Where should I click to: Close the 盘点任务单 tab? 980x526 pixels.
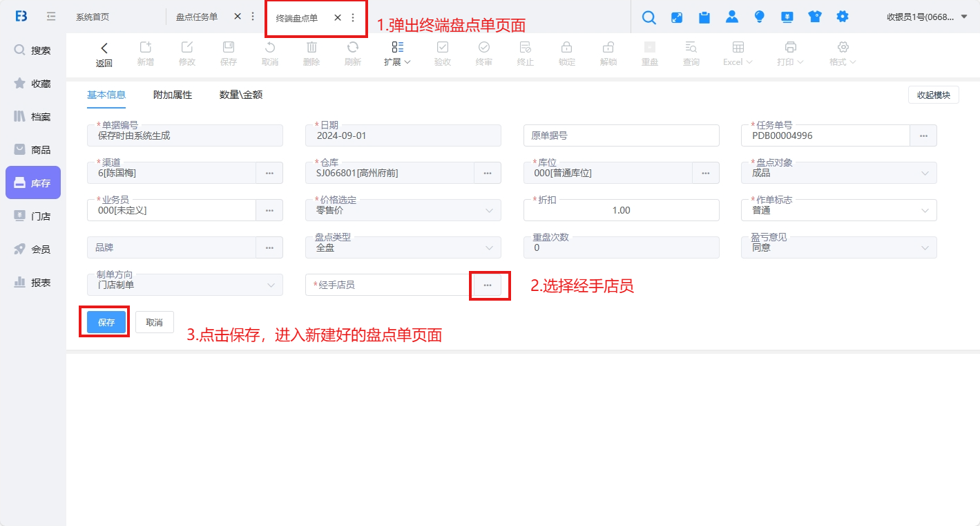pos(238,17)
